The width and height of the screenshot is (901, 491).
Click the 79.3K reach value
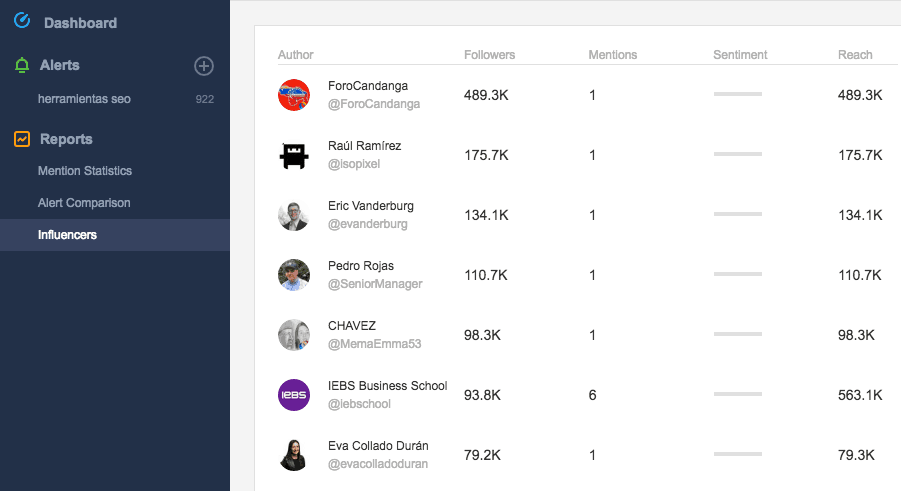[856, 455]
